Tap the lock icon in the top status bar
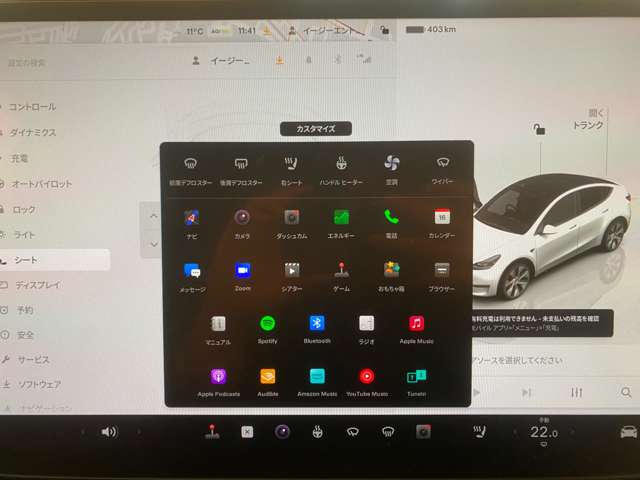Viewport: 640px width, 480px height. [x=384, y=29]
